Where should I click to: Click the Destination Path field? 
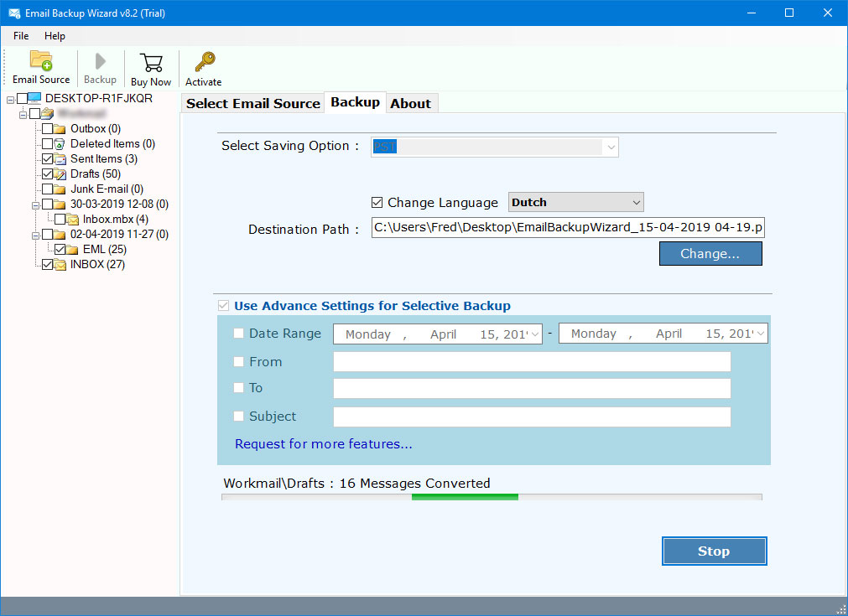(x=568, y=227)
